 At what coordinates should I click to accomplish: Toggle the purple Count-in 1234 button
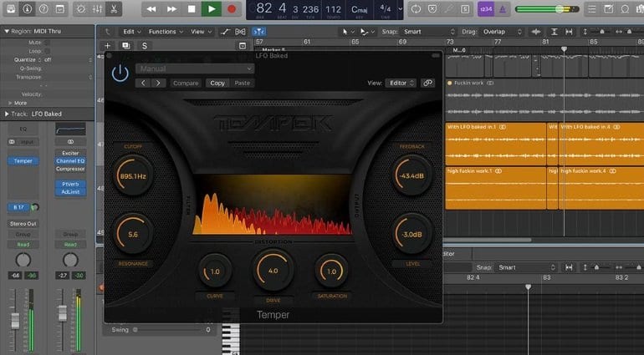(486, 9)
